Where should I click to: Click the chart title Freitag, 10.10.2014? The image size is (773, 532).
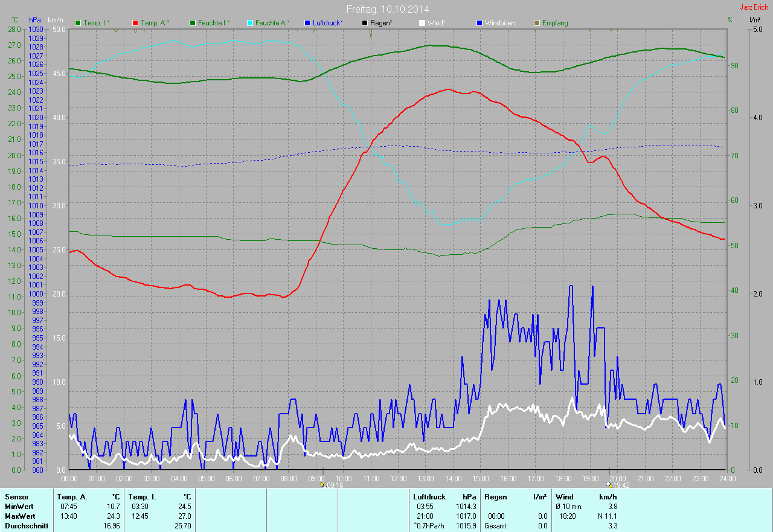(388, 9)
